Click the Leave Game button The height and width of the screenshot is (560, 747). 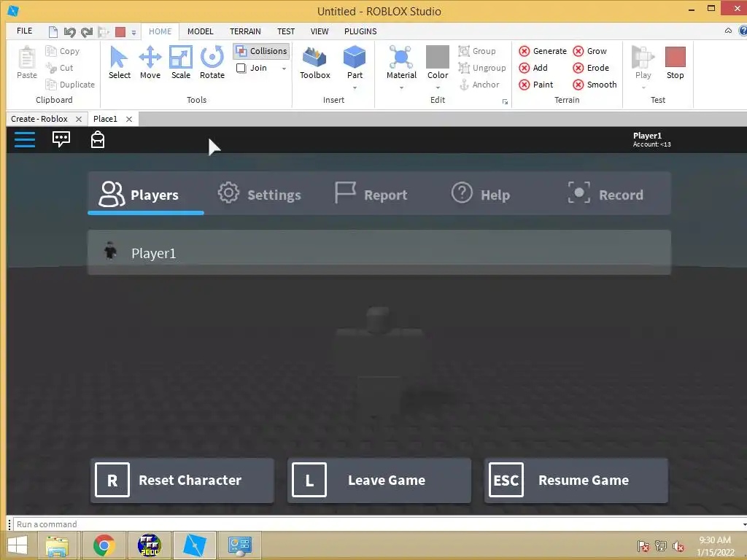coord(379,480)
